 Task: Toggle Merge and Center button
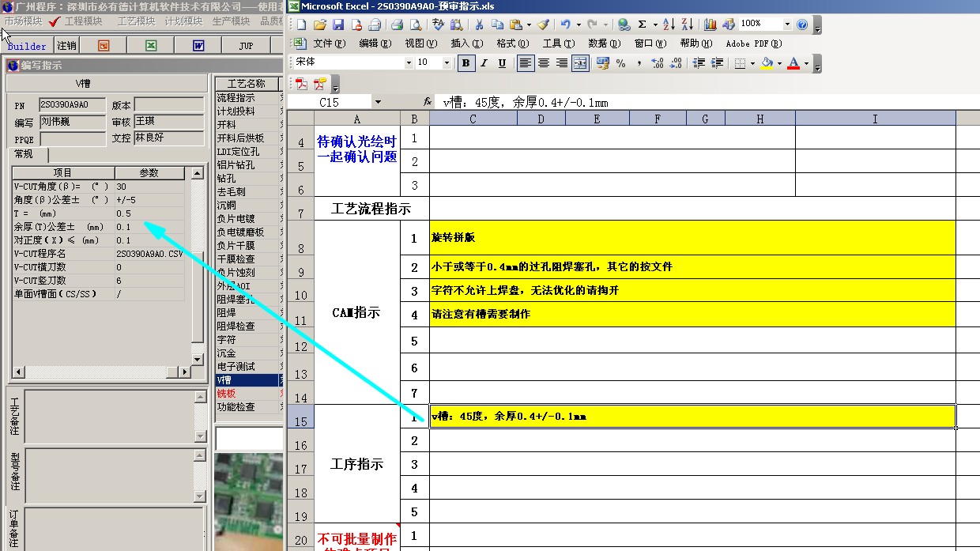(x=580, y=62)
